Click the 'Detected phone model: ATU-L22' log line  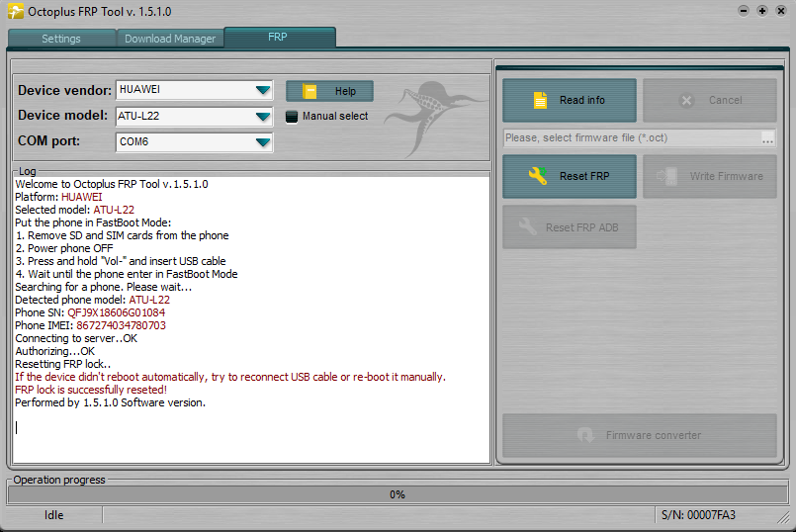pyautogui.click(x=92, y=300)
